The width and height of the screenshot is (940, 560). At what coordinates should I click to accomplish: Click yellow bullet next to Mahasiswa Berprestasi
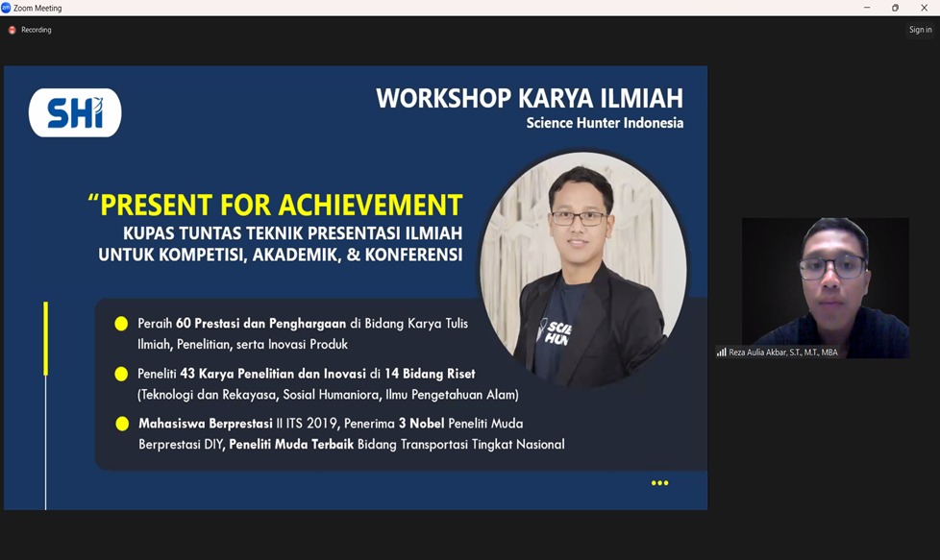click(x=122, y=424)
